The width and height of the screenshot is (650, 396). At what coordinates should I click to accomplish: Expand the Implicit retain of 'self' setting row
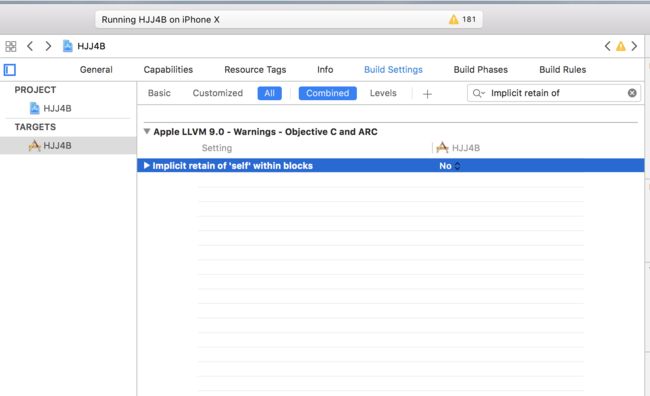(146, 165)
